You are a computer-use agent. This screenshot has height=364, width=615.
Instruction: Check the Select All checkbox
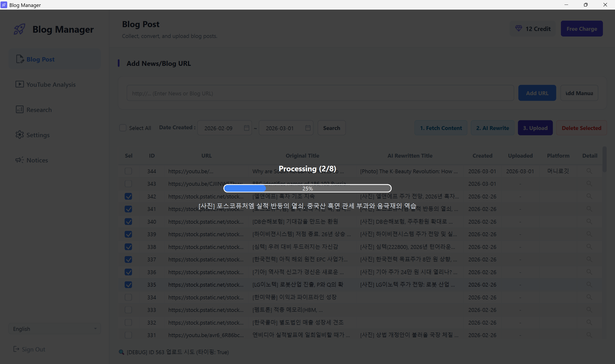click(x=123, y=128)
